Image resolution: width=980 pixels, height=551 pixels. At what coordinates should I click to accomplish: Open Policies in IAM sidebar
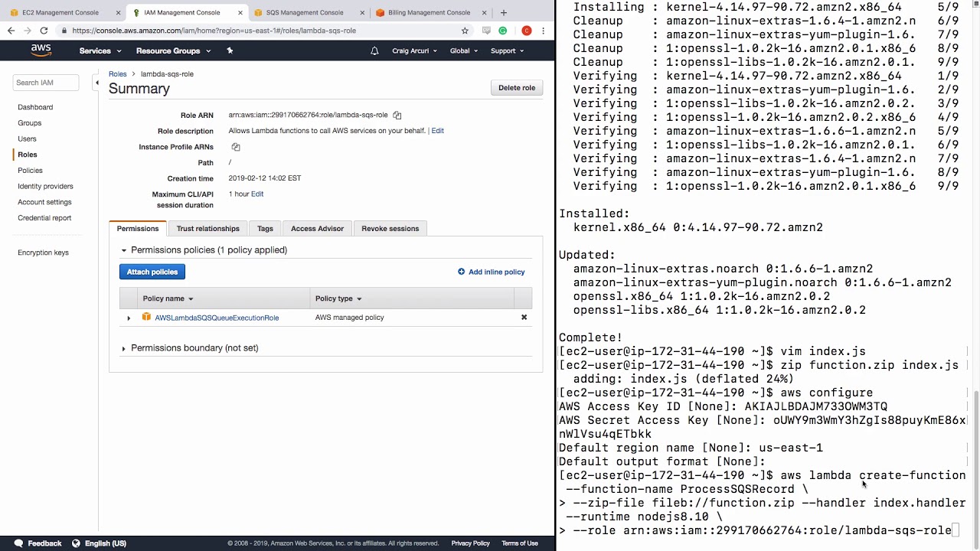(30, 171)
